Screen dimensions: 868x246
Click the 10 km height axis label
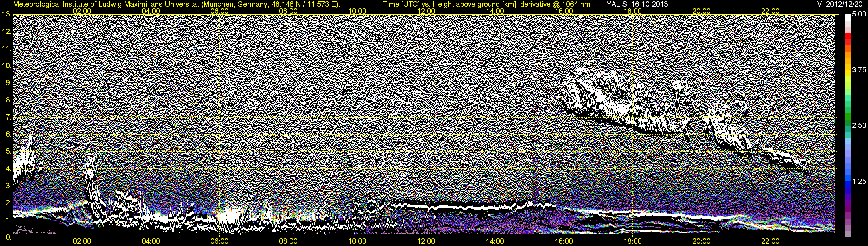[6, 66]
